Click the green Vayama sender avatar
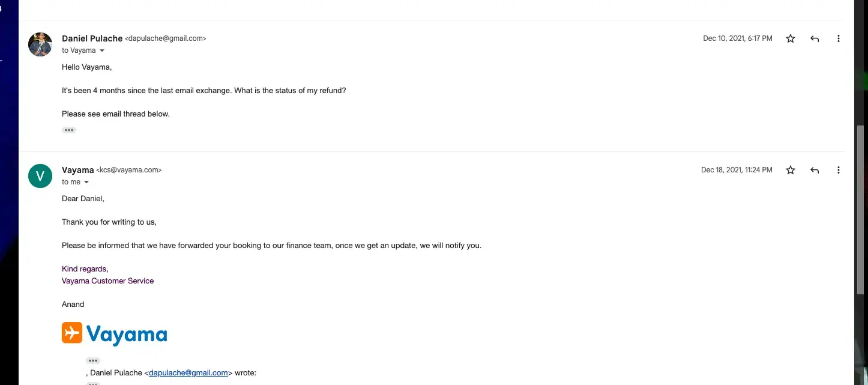This screenshot has height=385, width=868. click(40, 176)
